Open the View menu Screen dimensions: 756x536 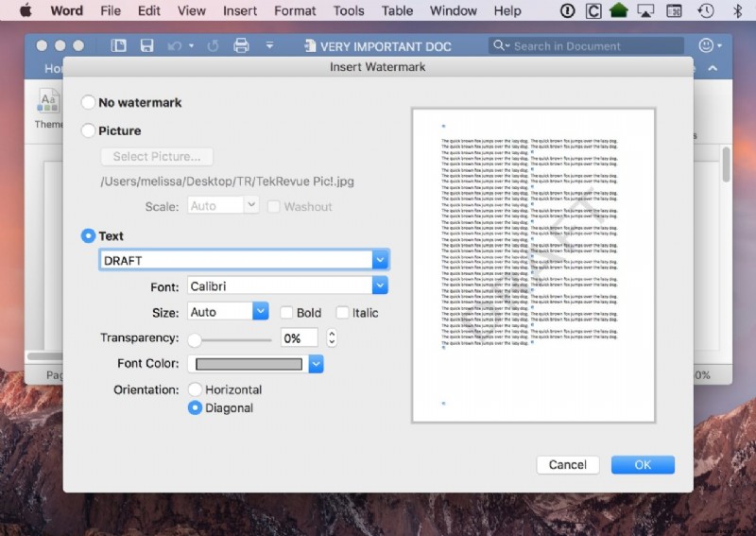pyautogui.click(x=192, y=10)
